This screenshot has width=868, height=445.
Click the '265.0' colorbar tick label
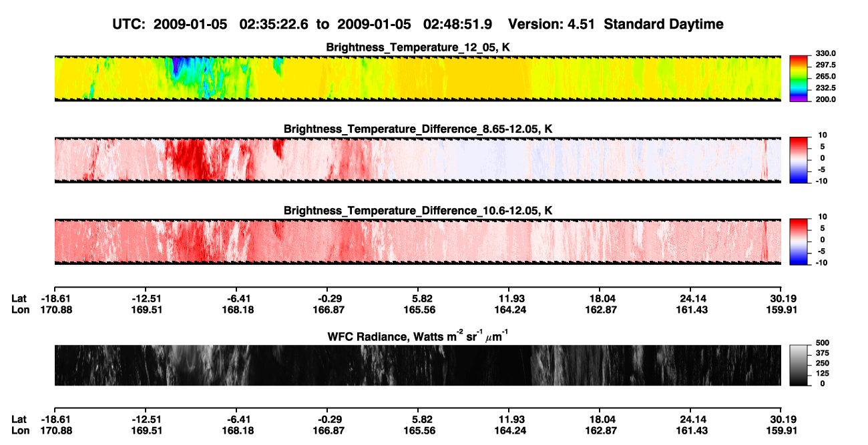click(x=825, y=77)
